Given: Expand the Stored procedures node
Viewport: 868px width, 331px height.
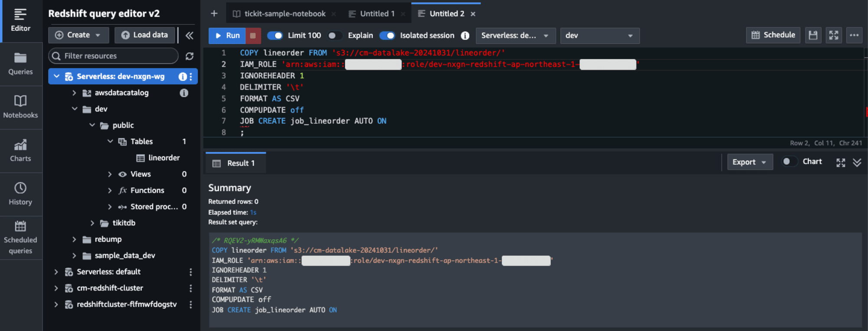Looking at the screenshot, I should (110, 207).
